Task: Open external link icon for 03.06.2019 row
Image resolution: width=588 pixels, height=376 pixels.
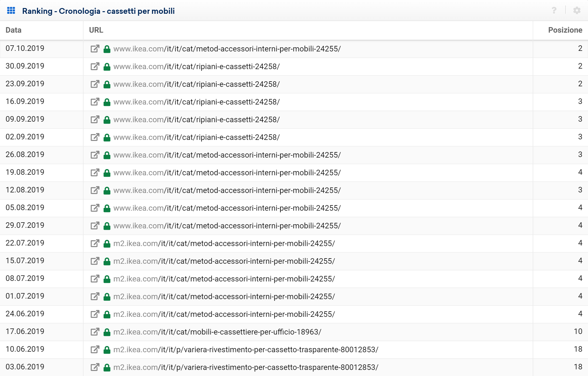Action: coord(95,367)
